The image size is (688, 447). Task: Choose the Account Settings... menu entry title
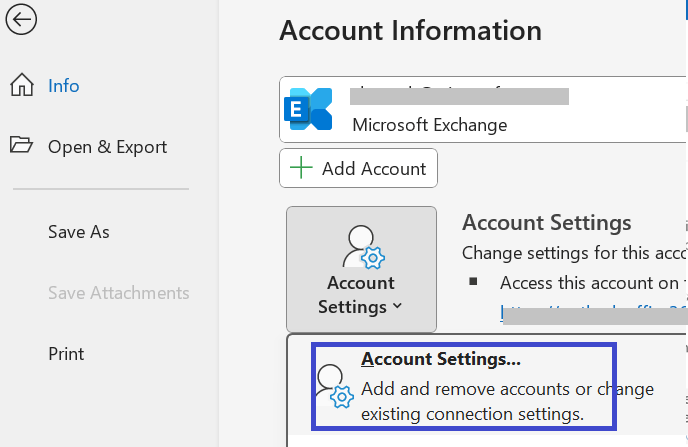click(x=441, y=359)
